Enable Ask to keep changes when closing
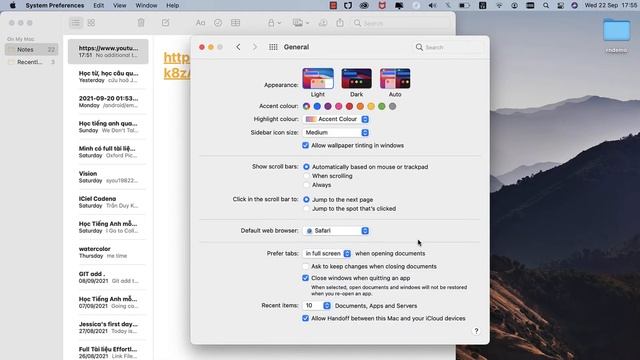The height and width of the screenshot is (360, 640). pyautogui.click(x=305, y=266)
